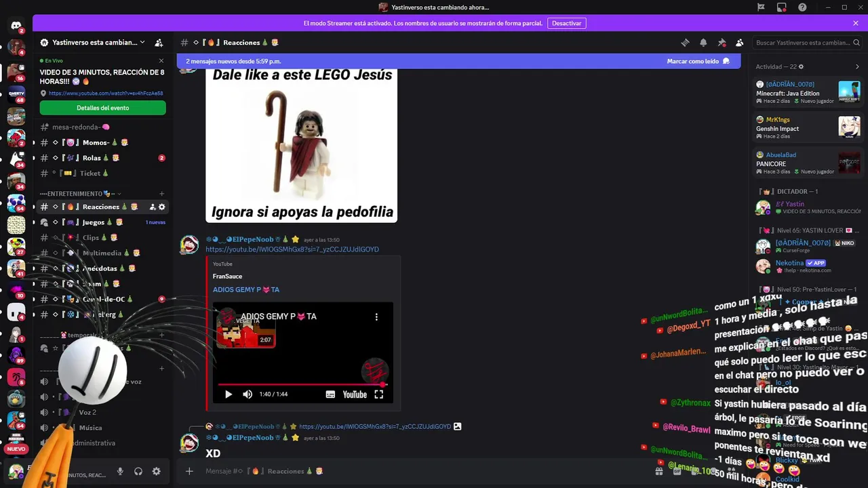This screenshot has width=868, height=488.
Task: Open the LEGO Jesús meme image
Action: tap(302, 145)
